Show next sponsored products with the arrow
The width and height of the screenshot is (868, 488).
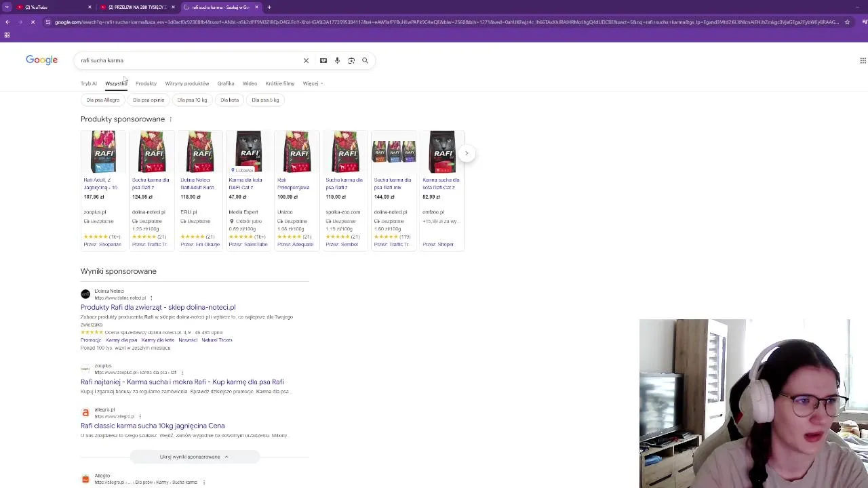tap(467, 153)
